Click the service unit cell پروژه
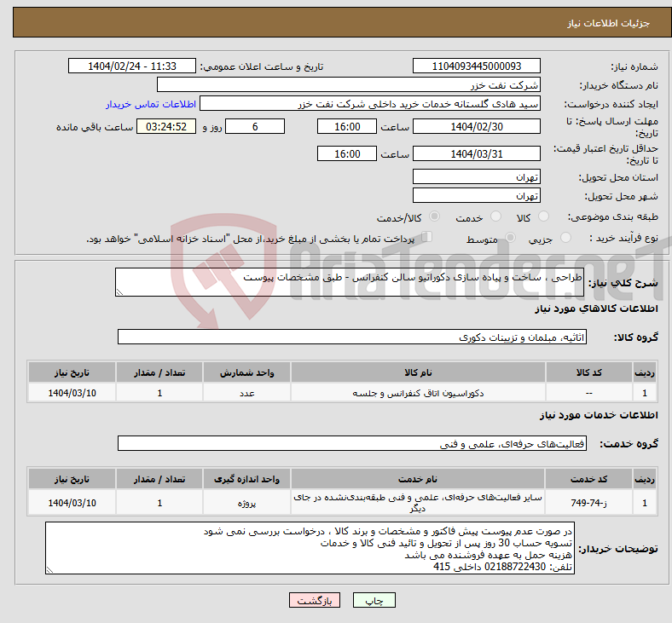 coord(246,503)
